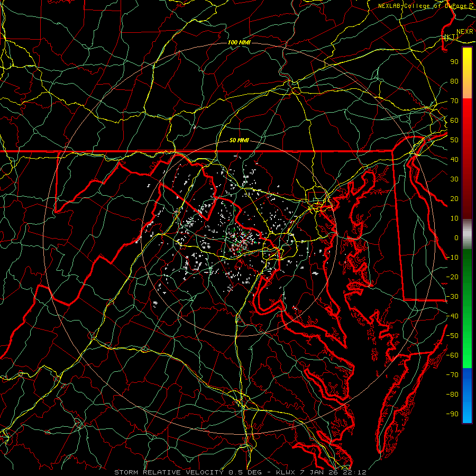
Task: Pick the yellow segment atop the color bar
Action: [467, 73]
